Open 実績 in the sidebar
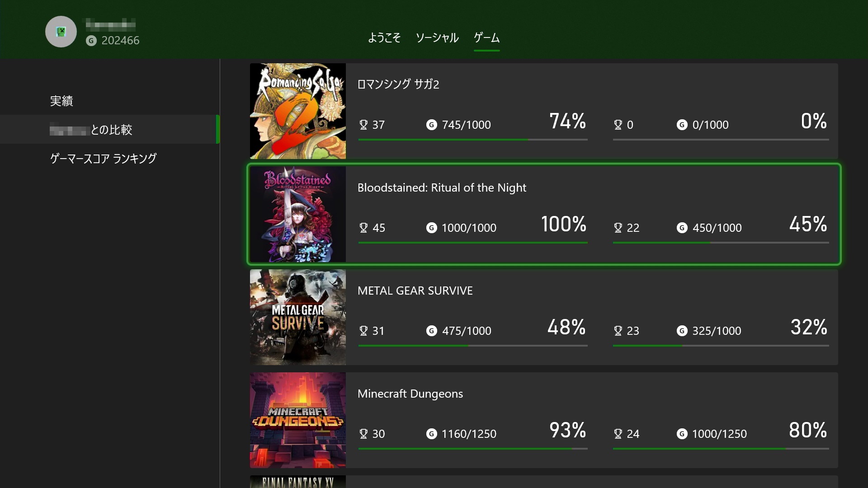 (61, 101)
